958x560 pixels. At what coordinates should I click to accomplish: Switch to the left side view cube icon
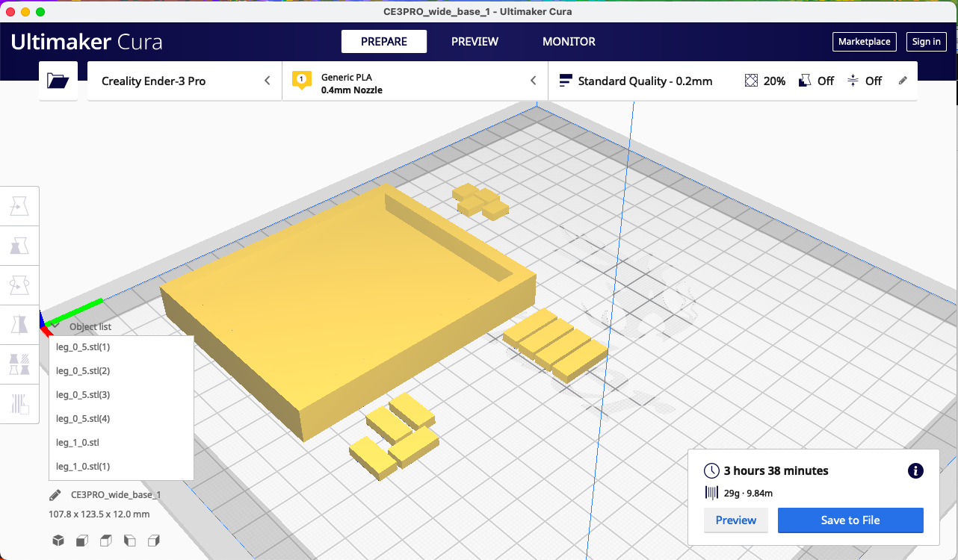[x=130, y=541]
